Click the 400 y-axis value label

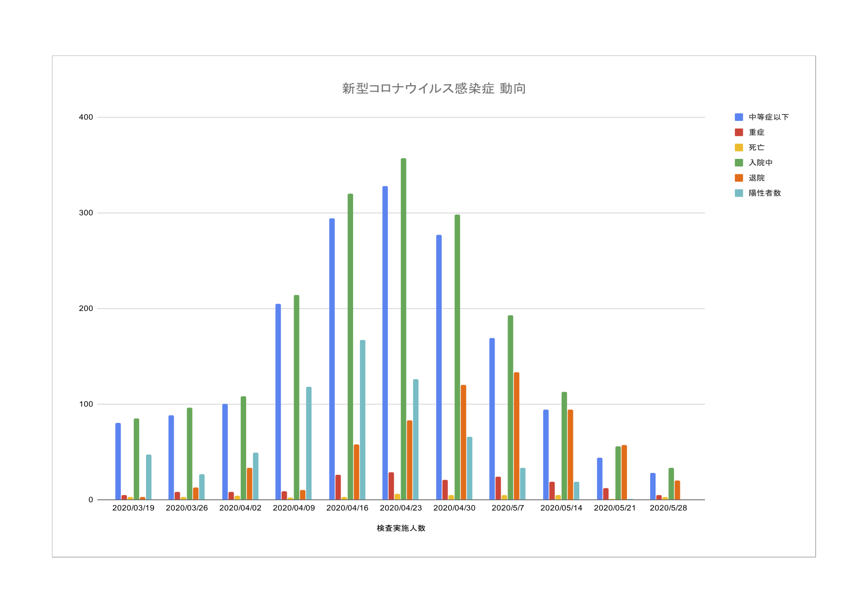[x=86, y=117]
